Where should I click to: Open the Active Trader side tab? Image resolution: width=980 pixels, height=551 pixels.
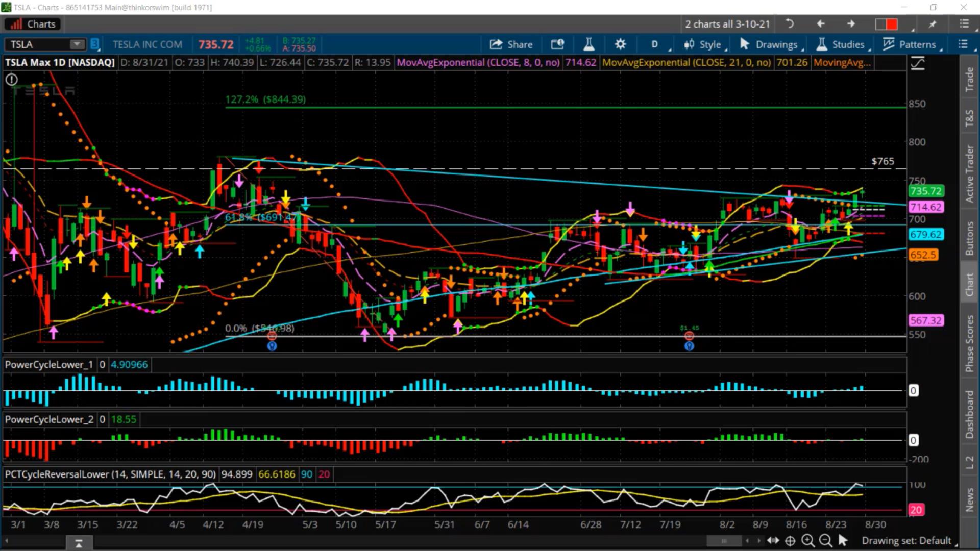tap(969, 173)
